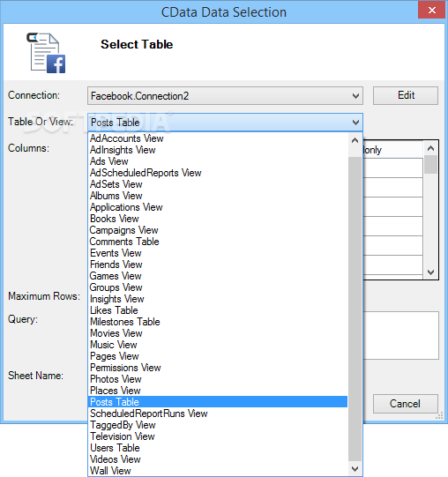The image size is (448, 477).
Task: Click dropdown list scroll up arrow
Action: (x=355, y=140)
